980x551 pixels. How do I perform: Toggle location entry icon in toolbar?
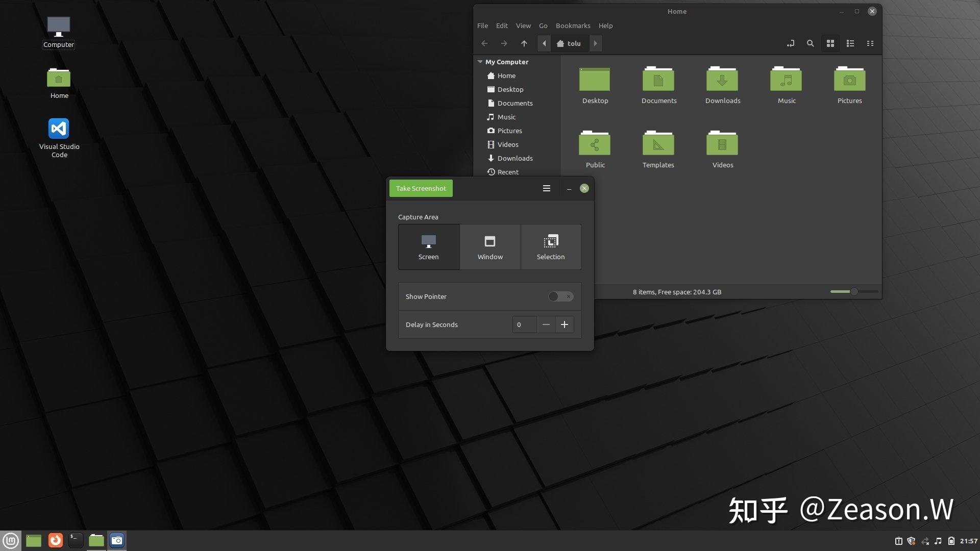pyautogui.click(x=790, y=43)
